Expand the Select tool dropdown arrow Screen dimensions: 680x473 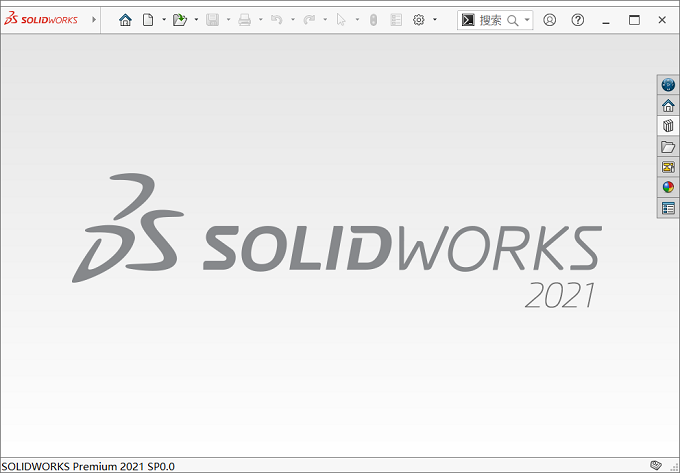pyautogui.click(x=357, y=20)
